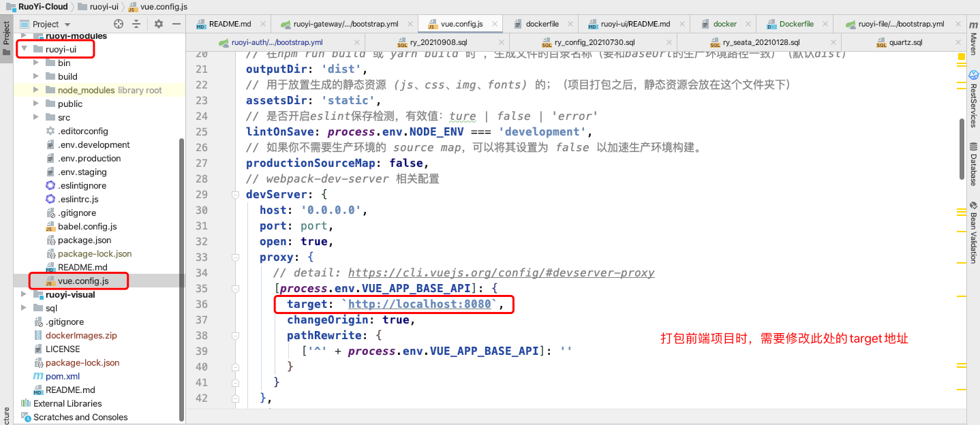Open the RestServices panel
The height and width of the screenshot is (425, 980).
point(973,91)
